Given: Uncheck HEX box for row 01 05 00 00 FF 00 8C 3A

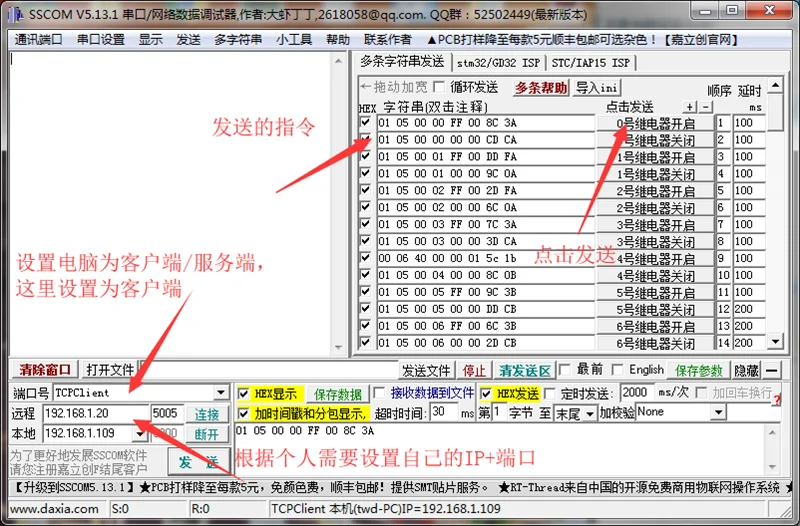Looking at the screenshot, I should click(365, 122).
